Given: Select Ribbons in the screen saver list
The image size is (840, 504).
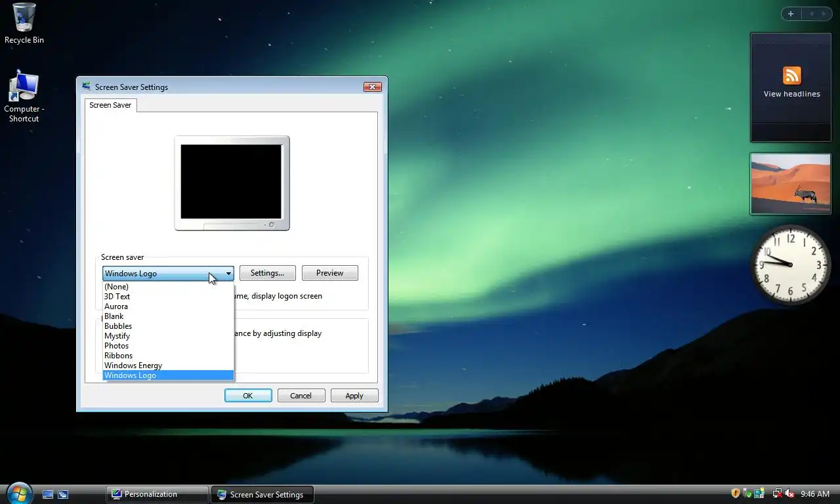Looking at the screenshot, I should [168, 356].
